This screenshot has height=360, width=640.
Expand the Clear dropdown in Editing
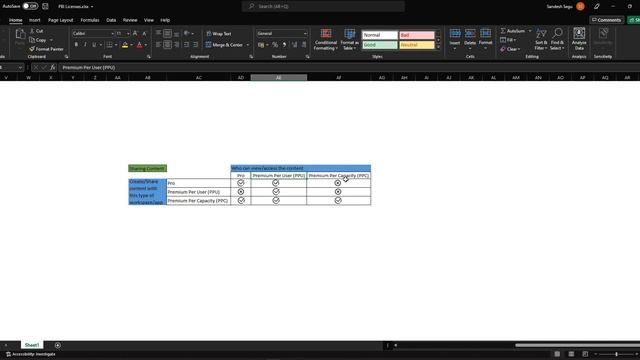click(519, 49)
